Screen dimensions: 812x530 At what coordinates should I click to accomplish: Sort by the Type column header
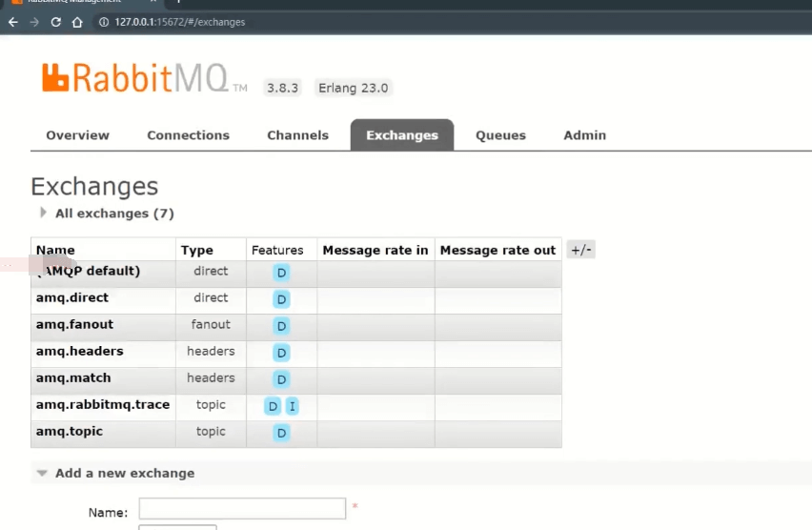point(196,251)
